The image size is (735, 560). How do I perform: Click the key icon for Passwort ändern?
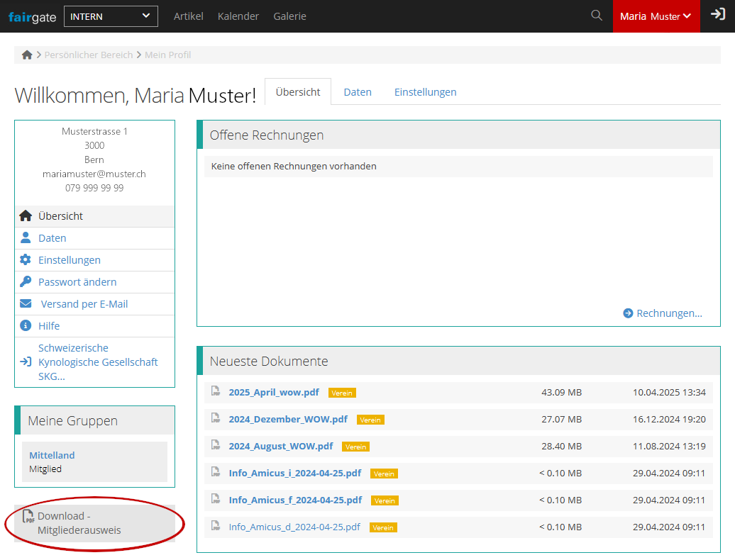26,282
